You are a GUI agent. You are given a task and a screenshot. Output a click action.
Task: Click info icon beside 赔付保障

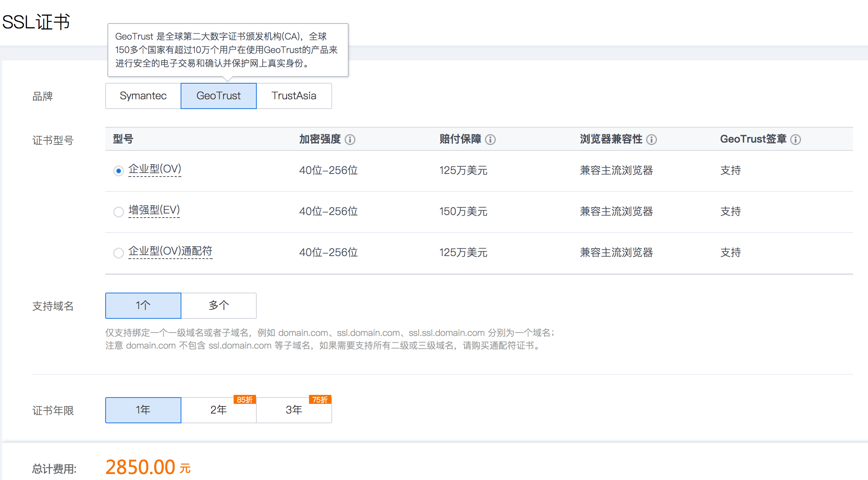[x=490, y=140]
